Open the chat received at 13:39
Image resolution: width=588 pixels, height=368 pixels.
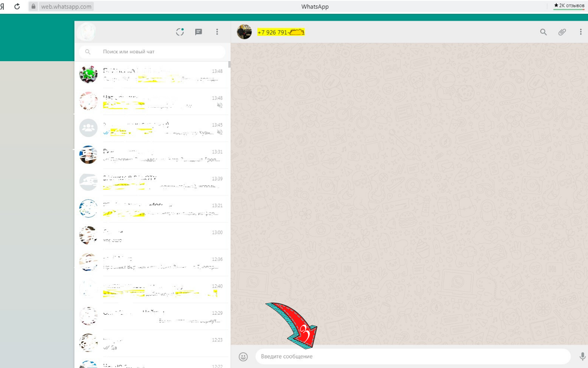(x=152, y=182)
